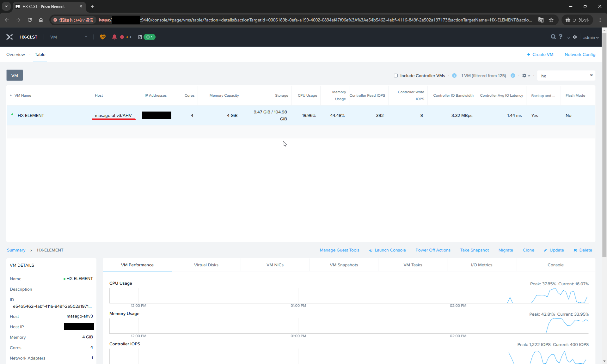
Task: Open the browser translate icon
Action: [541, 20]
